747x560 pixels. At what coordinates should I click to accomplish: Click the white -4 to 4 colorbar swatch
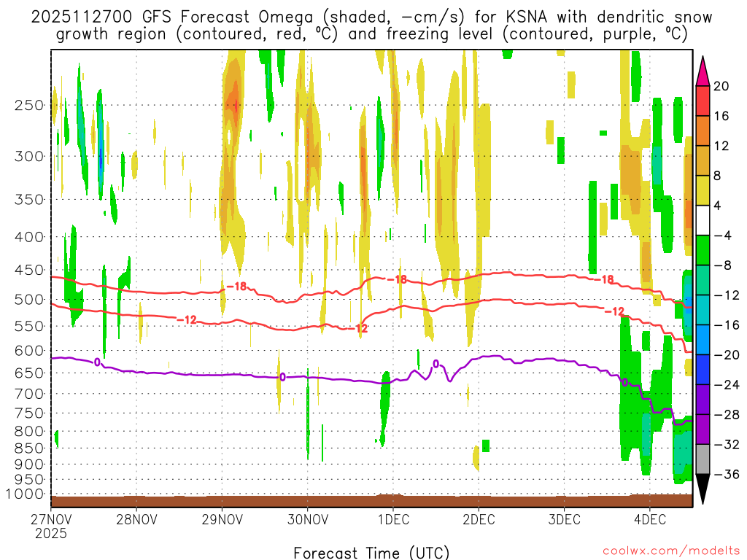[x=703, y=220]
